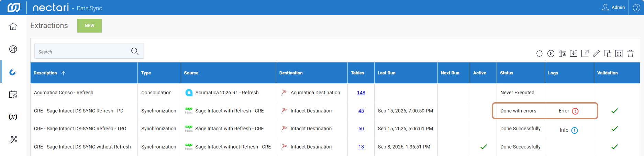
Task: Click the blue Info alert icon
Action: coord(575,130)
